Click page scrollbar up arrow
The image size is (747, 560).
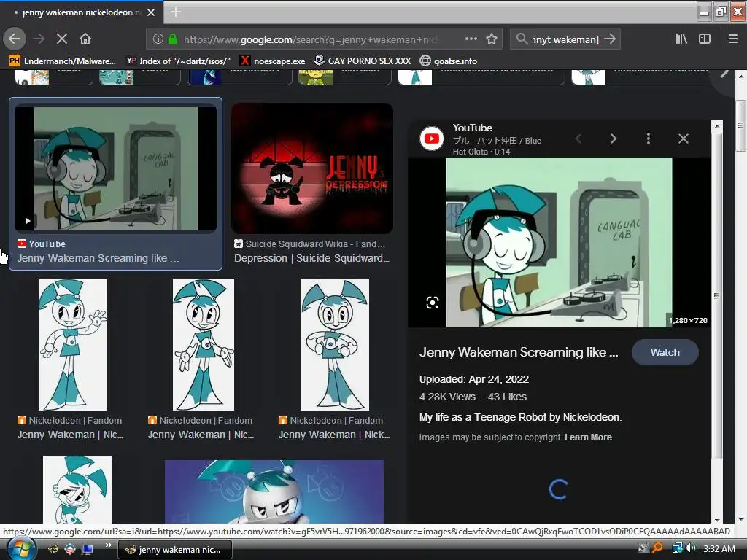741,76
